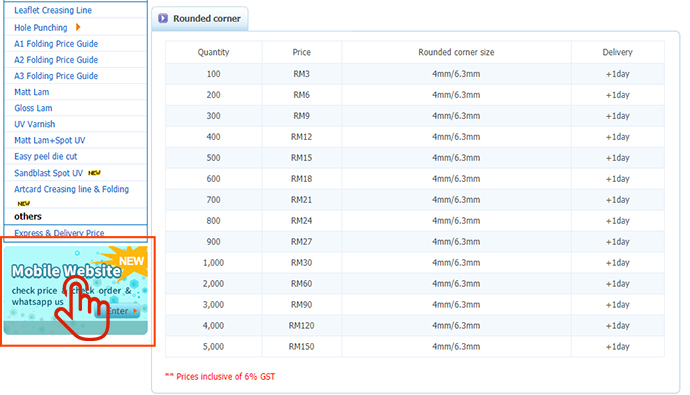Click NEW badge beside Sandblast Spot UV
Image resolution: width=690 pixels, height=395 pixels.
click(94, 173)
